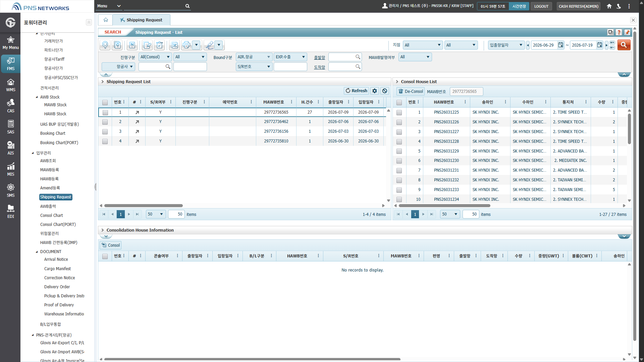Screen dimensions: 644x362
Task: Open the Menu dropdown in top bar
Action: (x=109, y=6)
